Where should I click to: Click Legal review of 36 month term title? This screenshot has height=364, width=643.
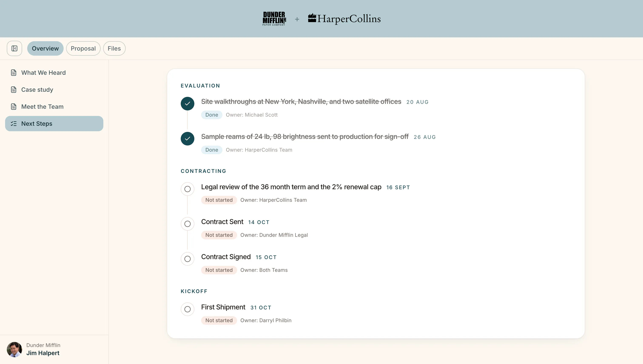pyautogui.click(x=291, y=187)
